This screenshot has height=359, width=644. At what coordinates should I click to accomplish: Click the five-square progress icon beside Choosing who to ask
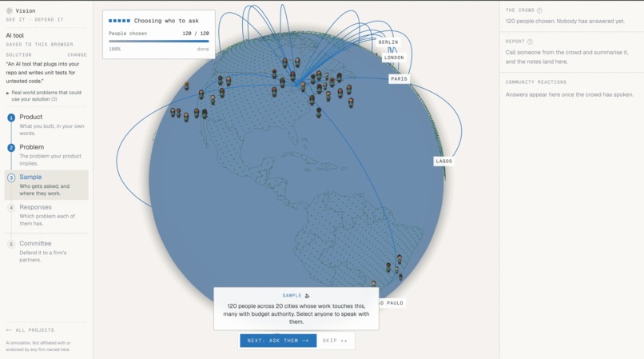tap(119, 21)
